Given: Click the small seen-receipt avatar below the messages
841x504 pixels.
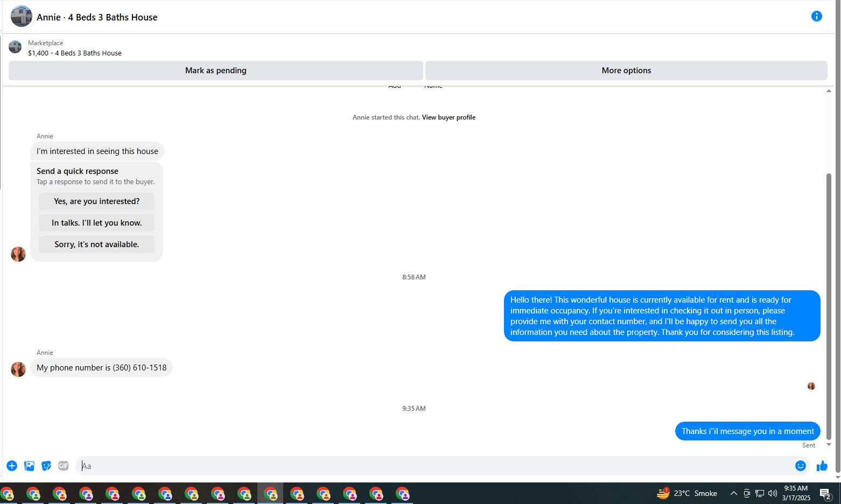Looking at the screenshot, I should coord(811,386).
